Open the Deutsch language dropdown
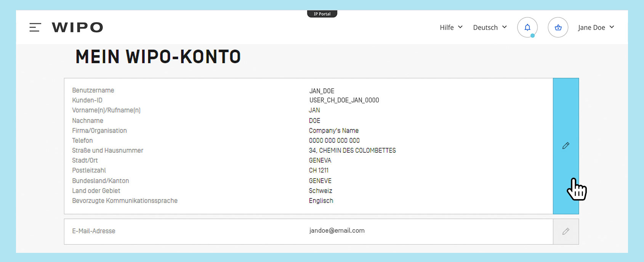Viewport: 644px width, 262px height. pos(490,27)
